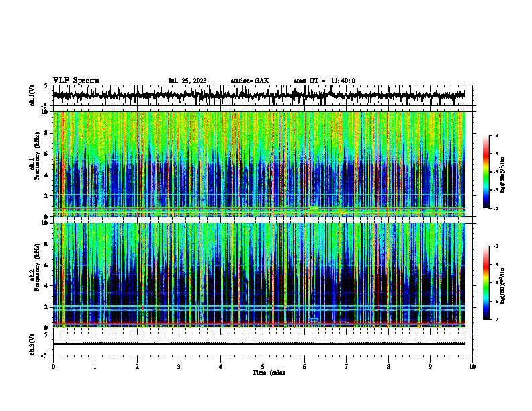Click the ch.2 spectrogram color scale bar
Screen dimensions: 532x411
[486, 283]
